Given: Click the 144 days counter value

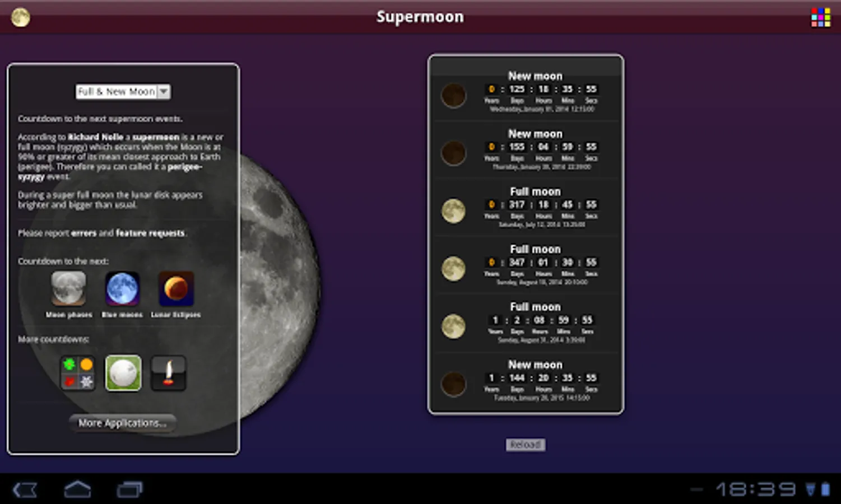Looking at the screenshot, I should (x=517, y=378).
